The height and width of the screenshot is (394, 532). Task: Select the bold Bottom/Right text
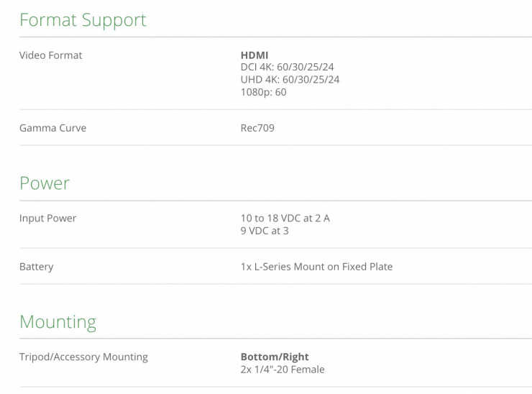275,357
